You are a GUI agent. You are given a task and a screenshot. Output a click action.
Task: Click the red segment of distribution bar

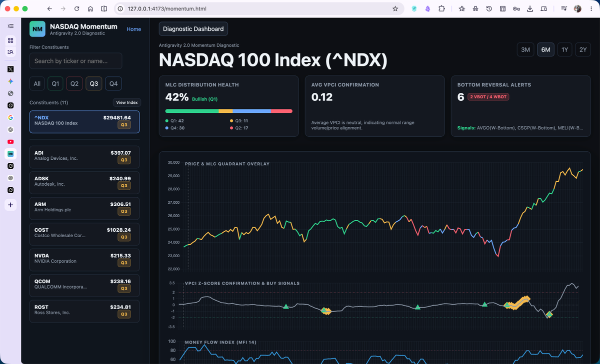pyautogui.click(x=281, y=111)
